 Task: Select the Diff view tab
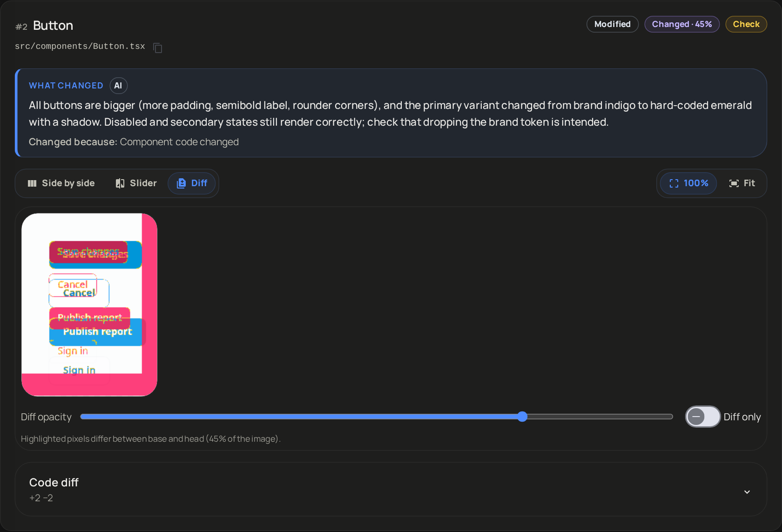tap(192, 183)
